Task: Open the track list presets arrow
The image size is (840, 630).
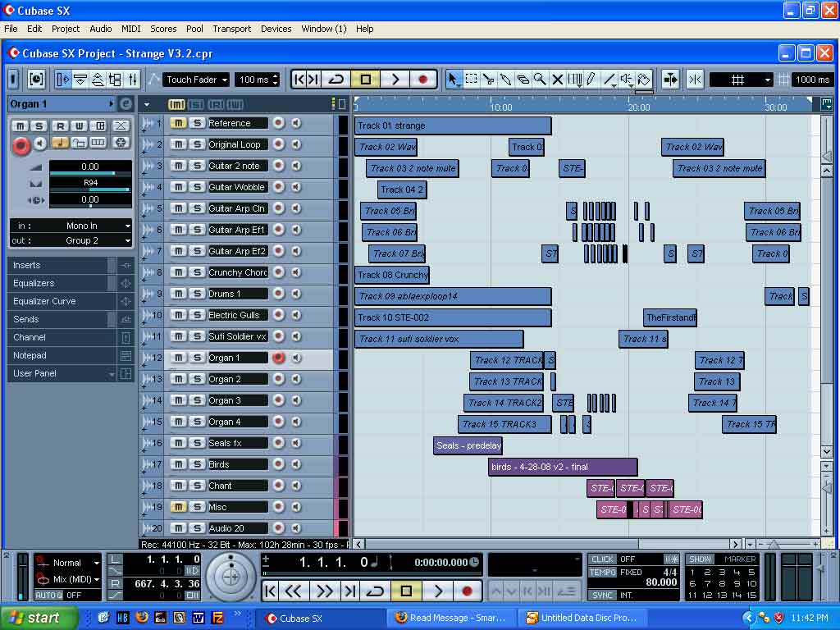Action: tap(146, 104)
